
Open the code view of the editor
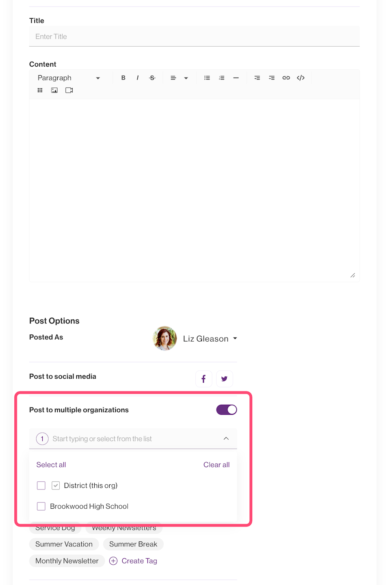301,78
